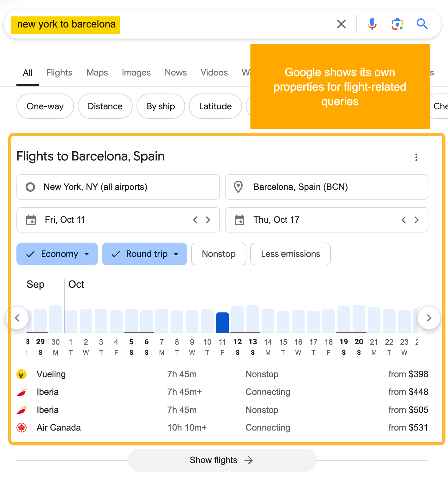Click the blue search magnifier icon
This screenshot has height=477, width=448.
pyautogui.click(x=422, y=24)
